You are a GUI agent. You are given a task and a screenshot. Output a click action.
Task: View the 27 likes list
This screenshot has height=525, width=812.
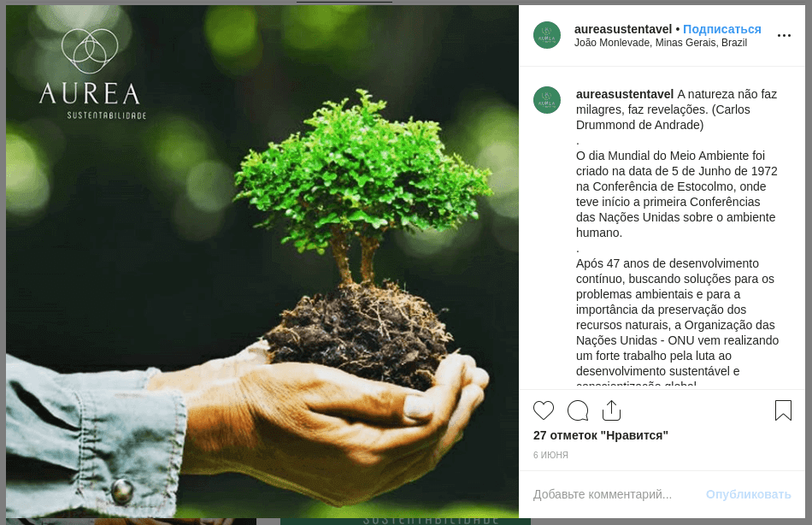tap(601, 435)
